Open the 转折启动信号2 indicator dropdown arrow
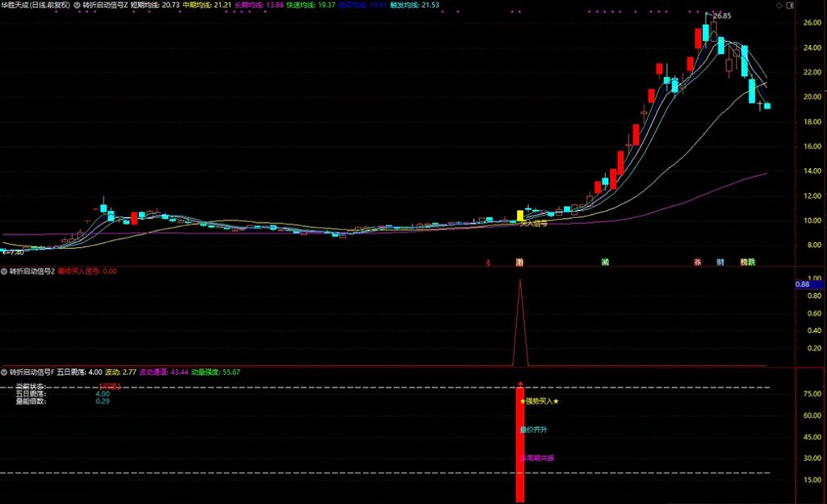This screenshot has height=504, width=827. pyautogui.click(x=4, y=271)
